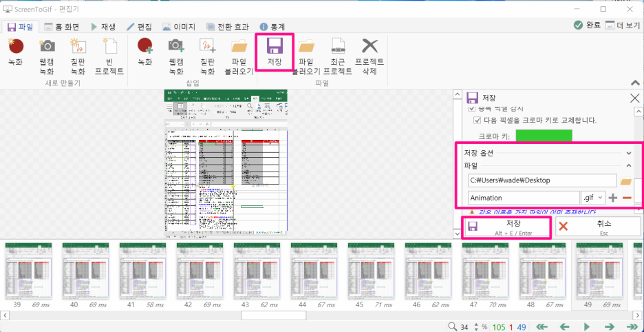Click the green 105 frame count
Image resolution: width=644 pixels, height=332 pixels.
tap(499, 327)
